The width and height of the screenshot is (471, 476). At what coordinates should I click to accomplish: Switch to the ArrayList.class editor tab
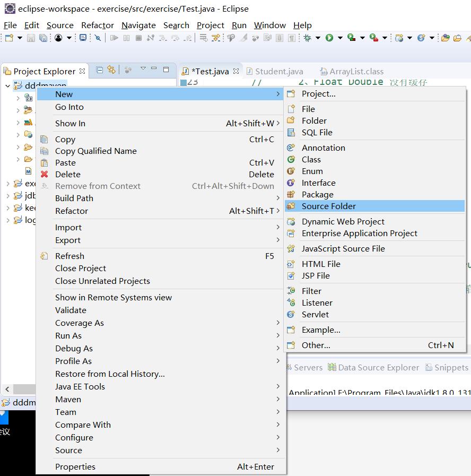click(352, 71)
